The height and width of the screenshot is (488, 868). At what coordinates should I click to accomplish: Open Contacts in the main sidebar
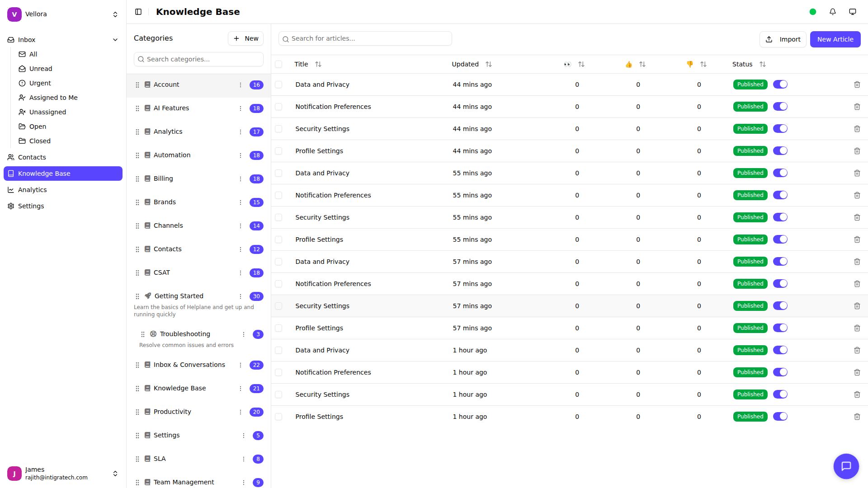tap(63, 157)
